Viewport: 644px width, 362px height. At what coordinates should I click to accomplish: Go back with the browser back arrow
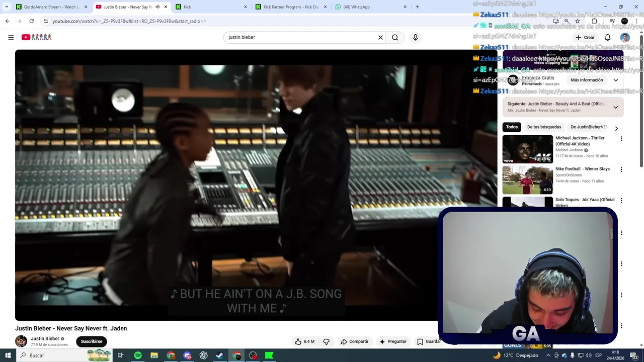coord(7,21)
